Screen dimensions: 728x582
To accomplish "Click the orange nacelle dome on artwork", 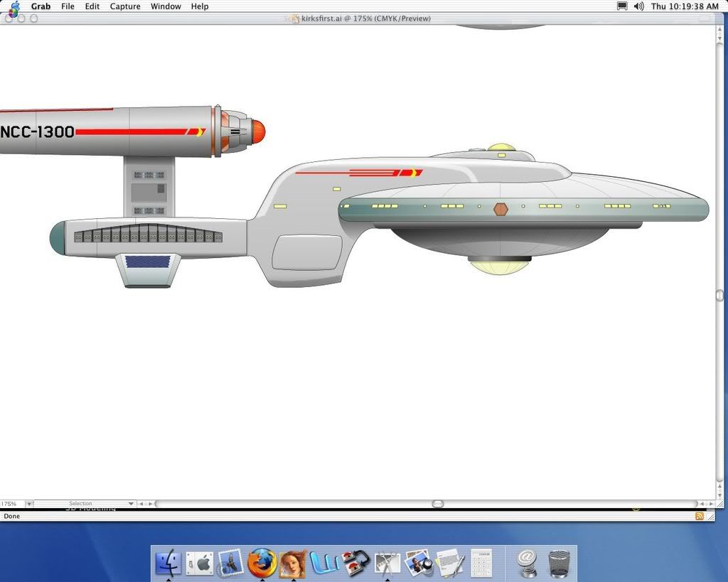I will [x=258, y=131].
